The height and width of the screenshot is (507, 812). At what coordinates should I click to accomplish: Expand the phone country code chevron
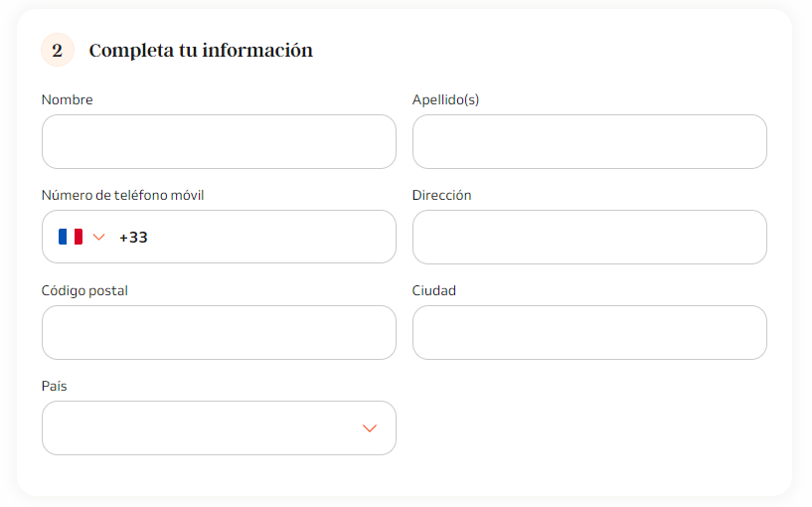[x=99, y=238]
